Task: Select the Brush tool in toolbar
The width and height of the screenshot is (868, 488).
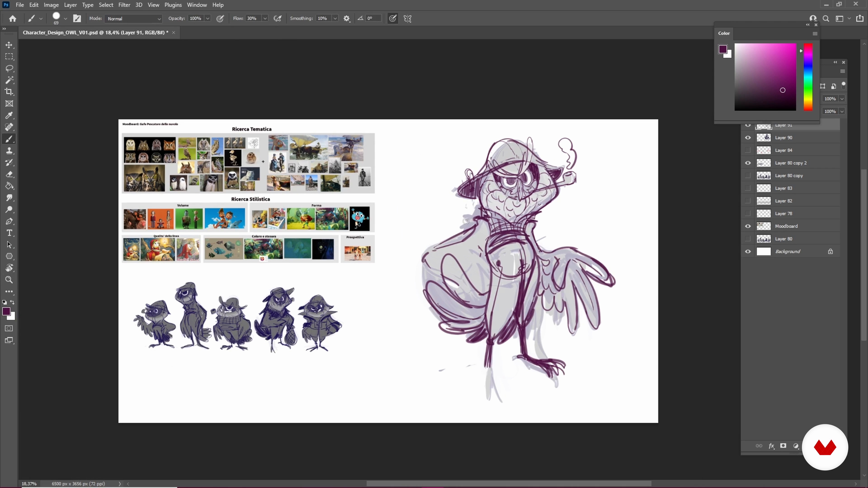Action: [9, 139]
